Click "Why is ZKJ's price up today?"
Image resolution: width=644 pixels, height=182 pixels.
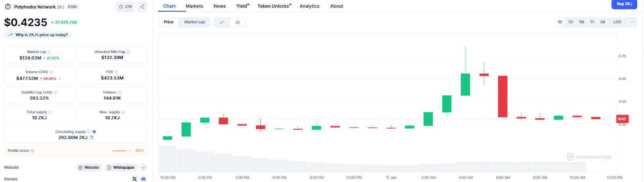[38, 35]
